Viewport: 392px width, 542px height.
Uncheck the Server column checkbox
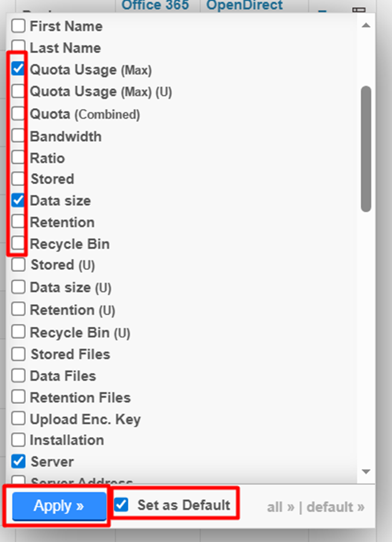point(19,462)
